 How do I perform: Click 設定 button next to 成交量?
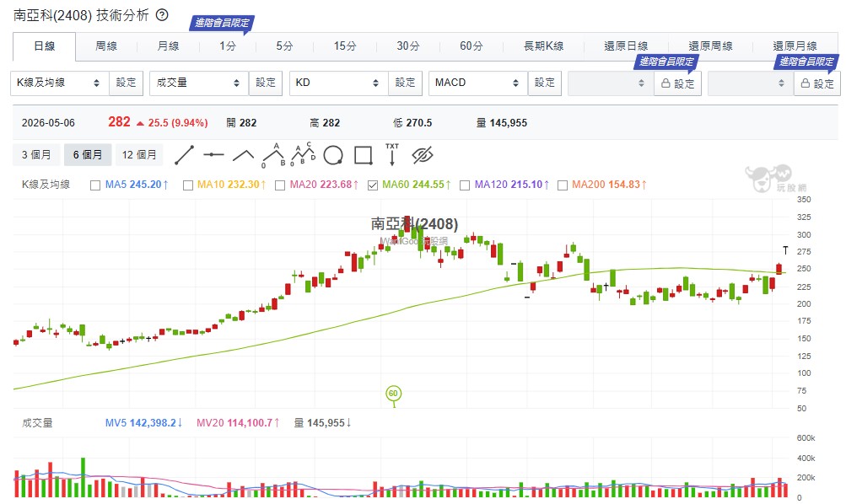[266, 83]
